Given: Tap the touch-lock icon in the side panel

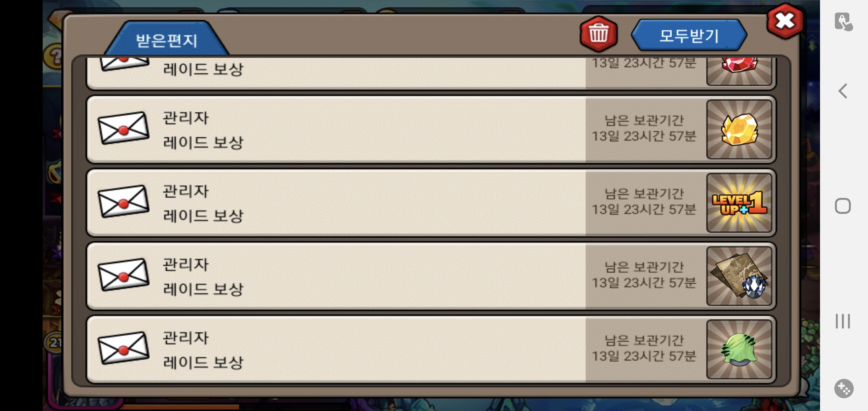Looking at the screenshot, I should click(x=843, y=21).
